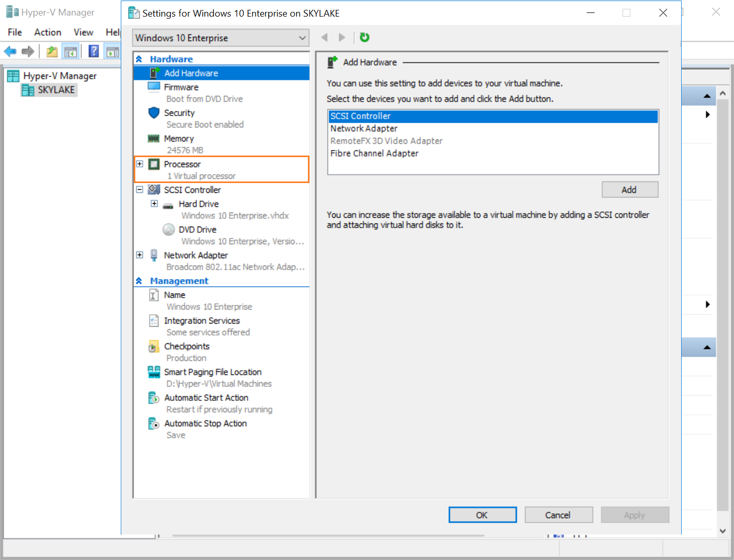Expand the Network Adapter node
The height and width of the screenshot is (560, 734).
pyautogui.click(x=139, y=255)
